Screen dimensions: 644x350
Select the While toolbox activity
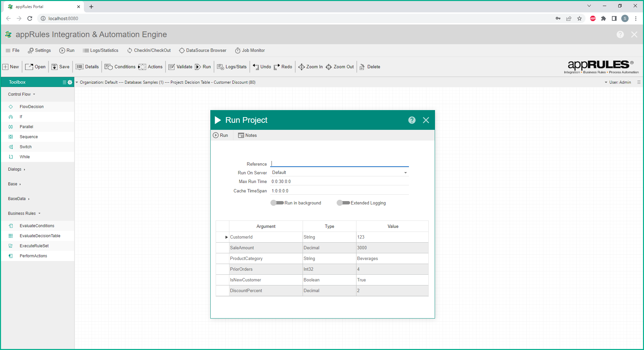point(37,157)
